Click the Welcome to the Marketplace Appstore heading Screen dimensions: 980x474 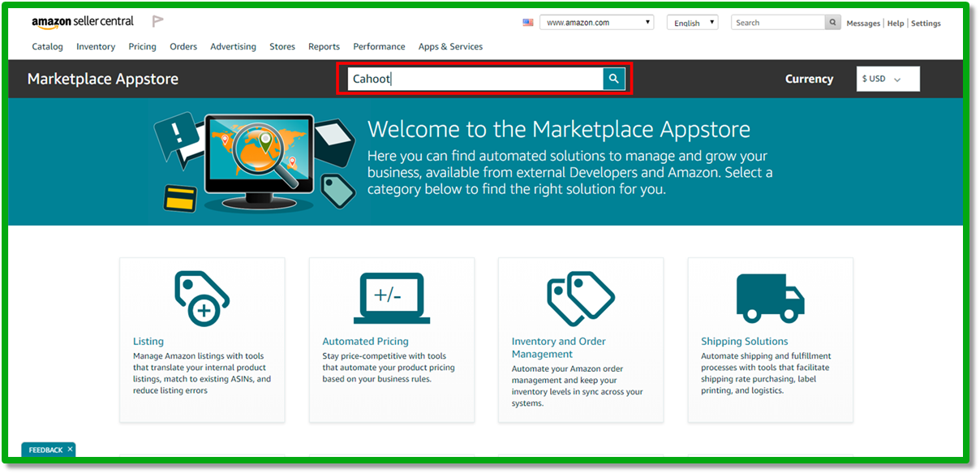559,129
